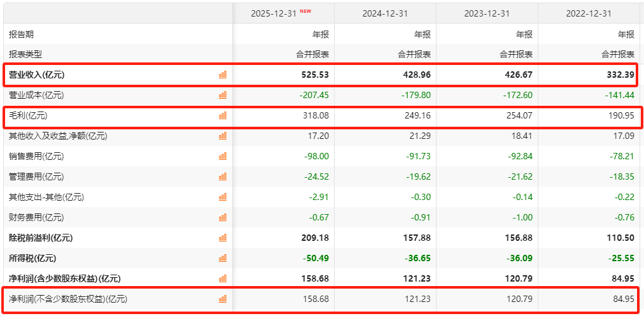
Task: Click chart icon for 其他支出-其他
Action: click(x=223, y=197)
